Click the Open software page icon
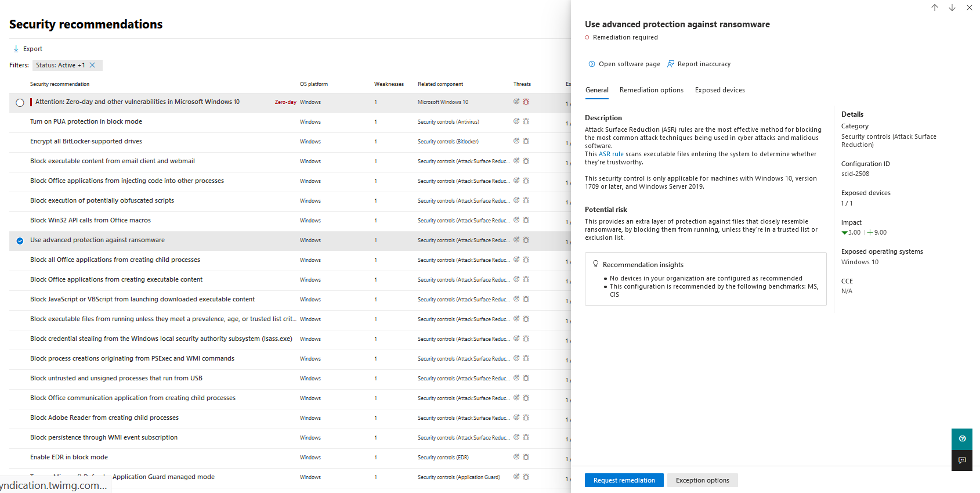Viewport: 980px width, 493px height. click(x=591, y=64)
